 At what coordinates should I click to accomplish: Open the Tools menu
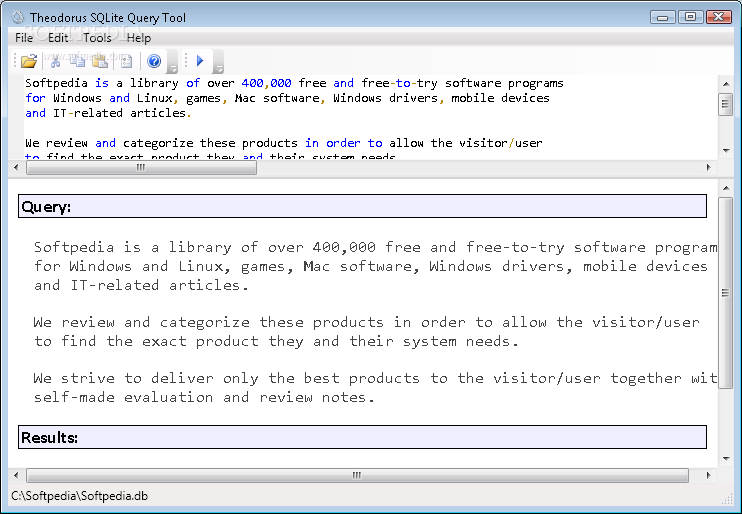pos(97,38)
